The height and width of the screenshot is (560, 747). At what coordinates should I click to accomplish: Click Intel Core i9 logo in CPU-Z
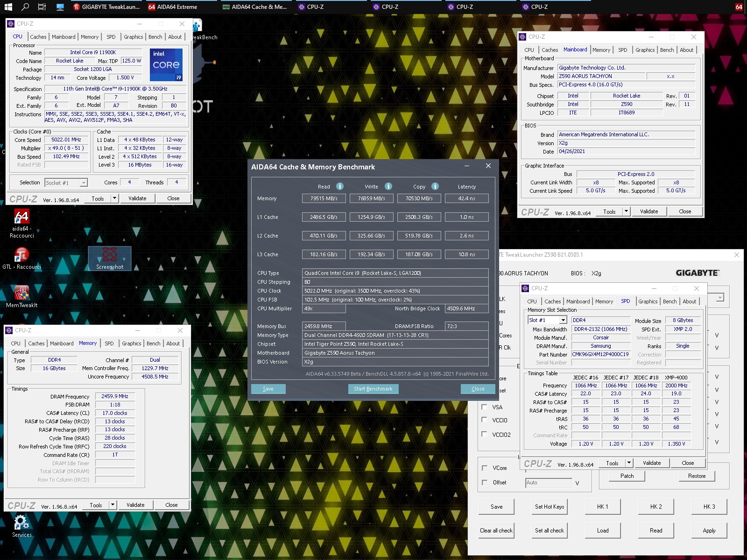(166, 64)
